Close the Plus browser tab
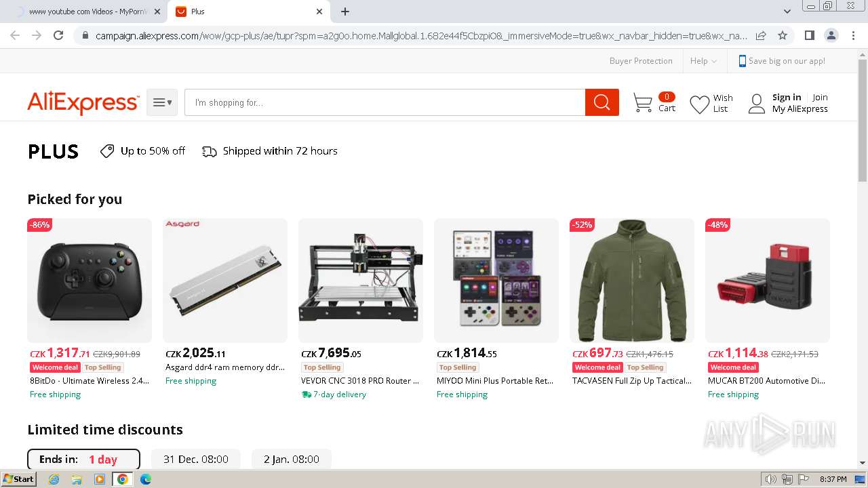 tap(319, 12)
